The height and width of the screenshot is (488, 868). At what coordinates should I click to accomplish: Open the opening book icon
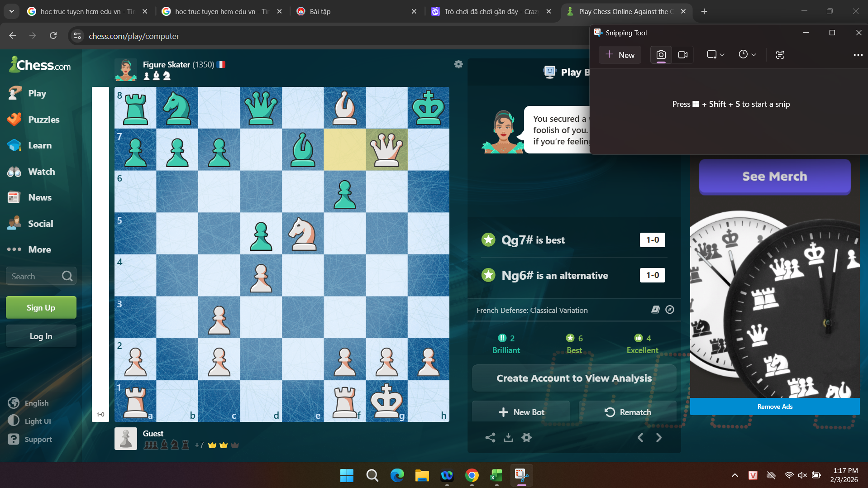click(655, 310)
